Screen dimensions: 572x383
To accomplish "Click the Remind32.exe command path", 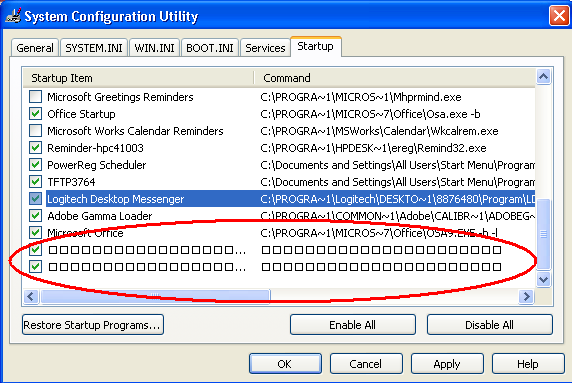I will [374, 148].
